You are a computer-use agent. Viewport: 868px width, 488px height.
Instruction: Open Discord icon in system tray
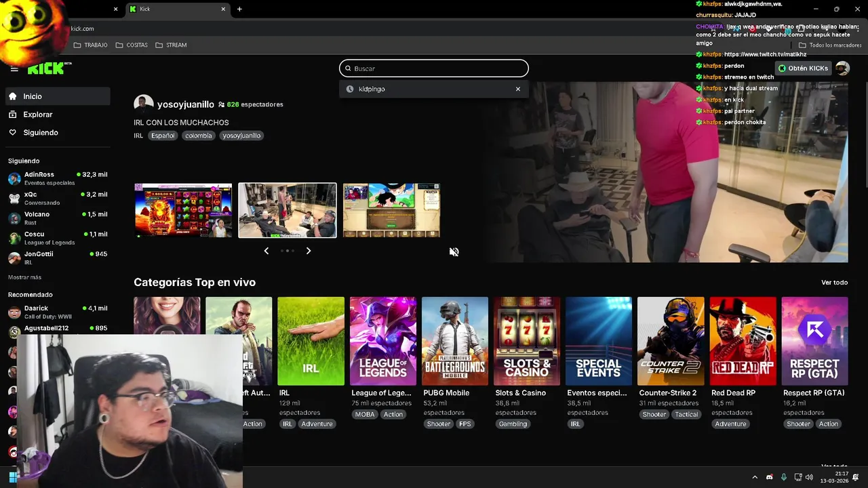click(769, 477)
